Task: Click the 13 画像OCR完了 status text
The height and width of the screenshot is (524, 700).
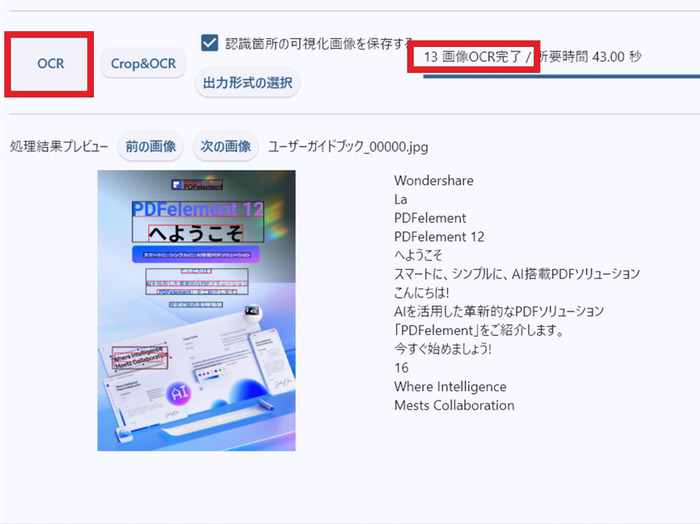Action: 472,57
